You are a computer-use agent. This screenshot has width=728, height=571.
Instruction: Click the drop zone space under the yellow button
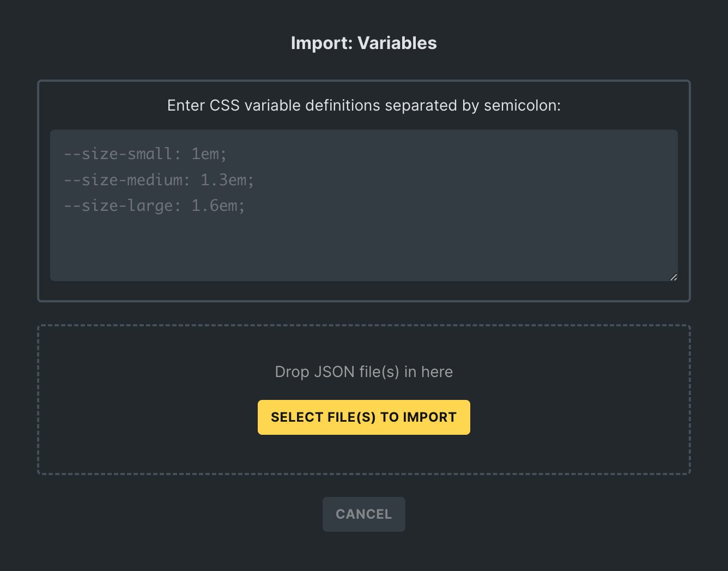click(363, 454)
